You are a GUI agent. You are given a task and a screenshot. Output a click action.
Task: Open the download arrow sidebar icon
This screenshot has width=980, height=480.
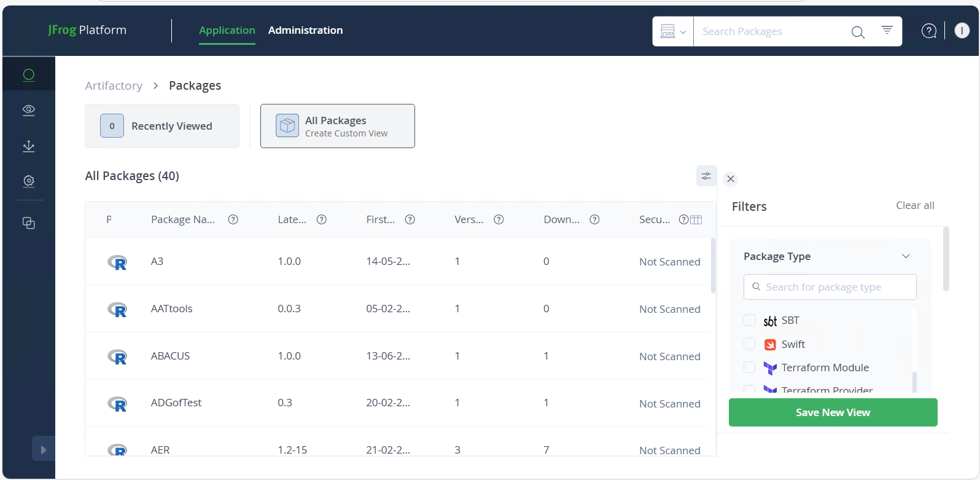coord(29,146)
